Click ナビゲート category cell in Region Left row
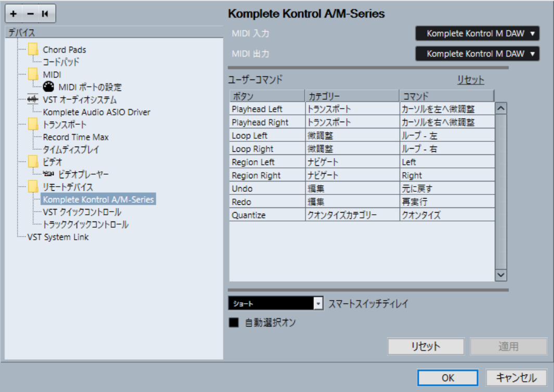554x392 pixels. click(352, 162)
